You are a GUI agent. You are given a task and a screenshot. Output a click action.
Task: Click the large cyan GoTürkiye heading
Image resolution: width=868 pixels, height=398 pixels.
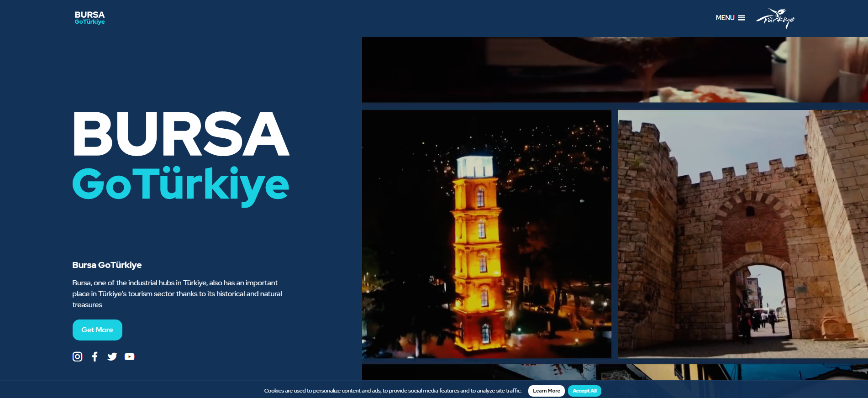point(181,185)
